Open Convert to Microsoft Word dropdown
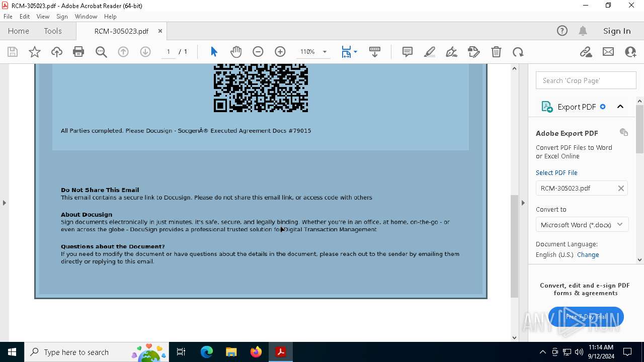644x362 pixels. [582, 225]
